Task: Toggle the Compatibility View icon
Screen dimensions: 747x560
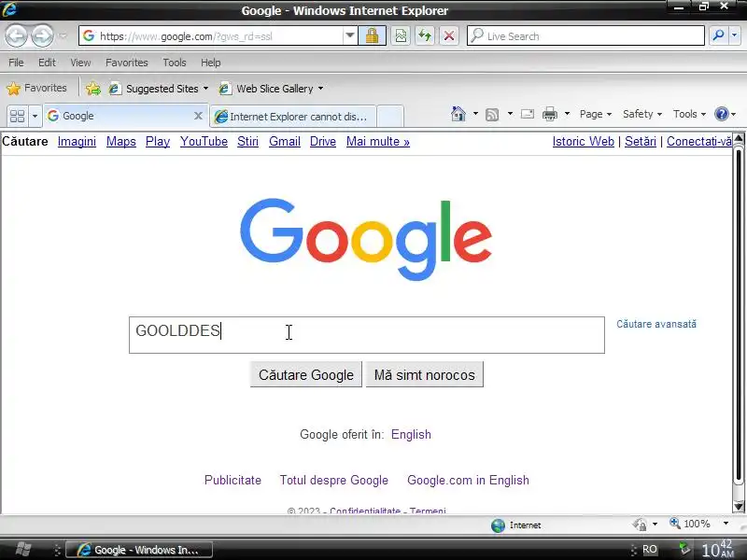Action: click(401, 35)
